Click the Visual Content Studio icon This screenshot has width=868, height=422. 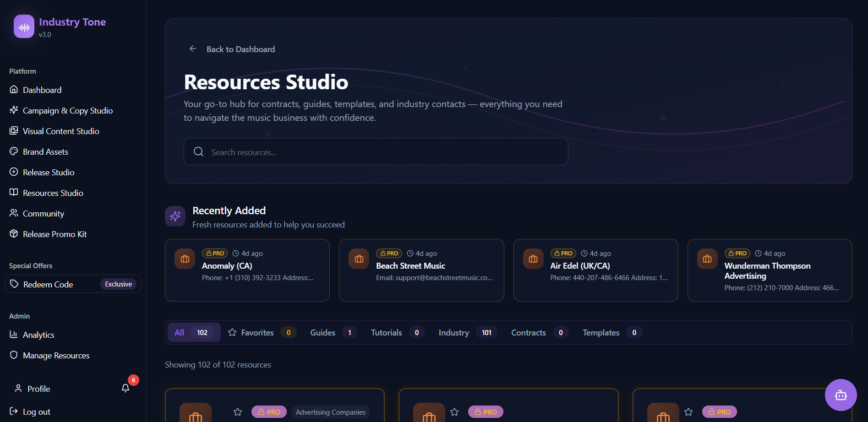(x=14, y=131)
